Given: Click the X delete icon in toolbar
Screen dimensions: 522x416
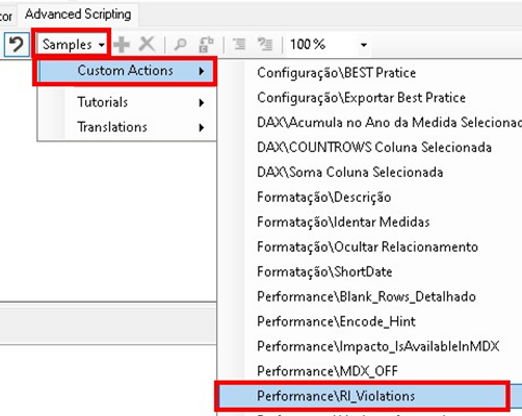Looking at the screenshot, I should pos(147,44).
